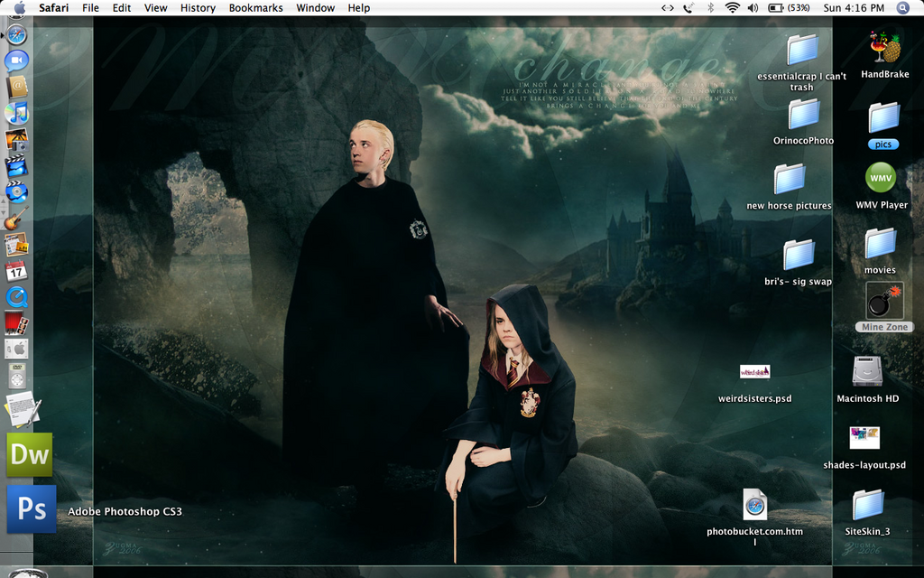Select the movies folder on desktop

pyautogui.click(x=881, y=243)
